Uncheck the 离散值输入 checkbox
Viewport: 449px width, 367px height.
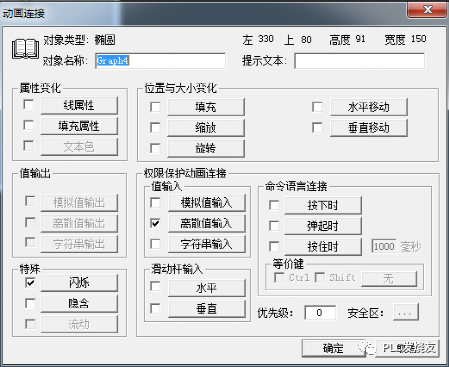pos(155,223)
